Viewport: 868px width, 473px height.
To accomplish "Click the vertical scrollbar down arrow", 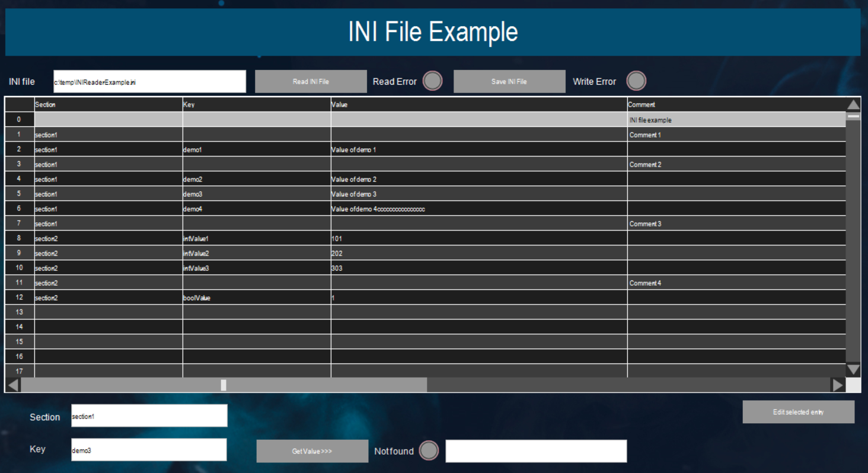I will tap(853, 369).
